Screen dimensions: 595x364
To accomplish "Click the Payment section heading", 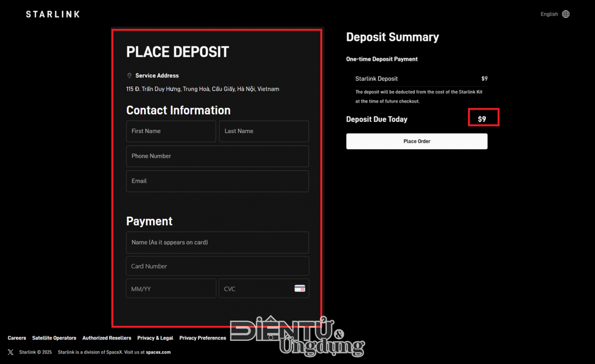I will pos(149,222).
